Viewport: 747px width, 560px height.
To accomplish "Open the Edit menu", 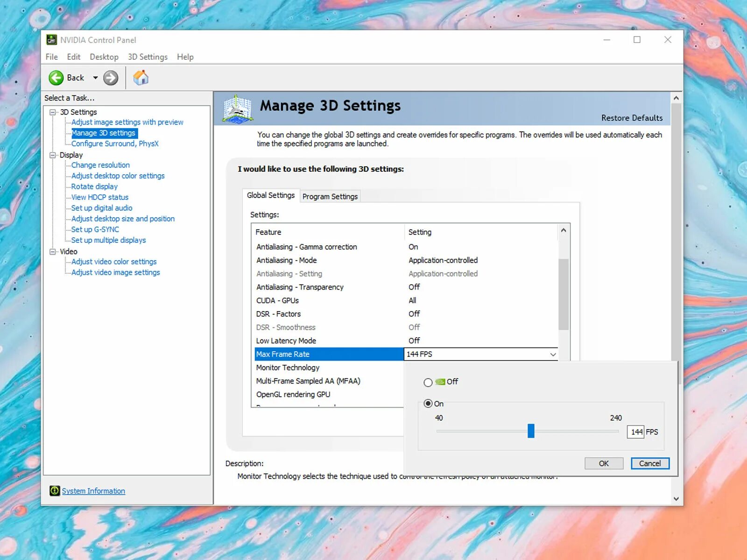I will click(73, 57).
